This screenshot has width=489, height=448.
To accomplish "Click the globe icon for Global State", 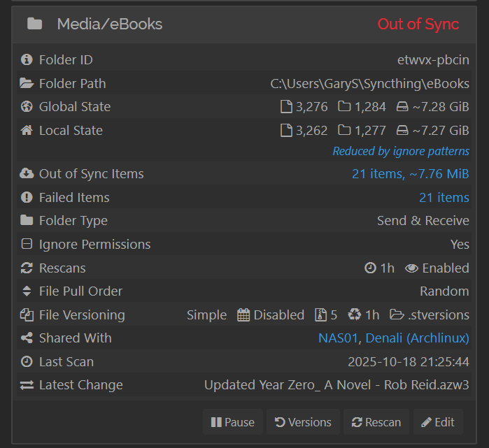I will (x=27, y=107).
